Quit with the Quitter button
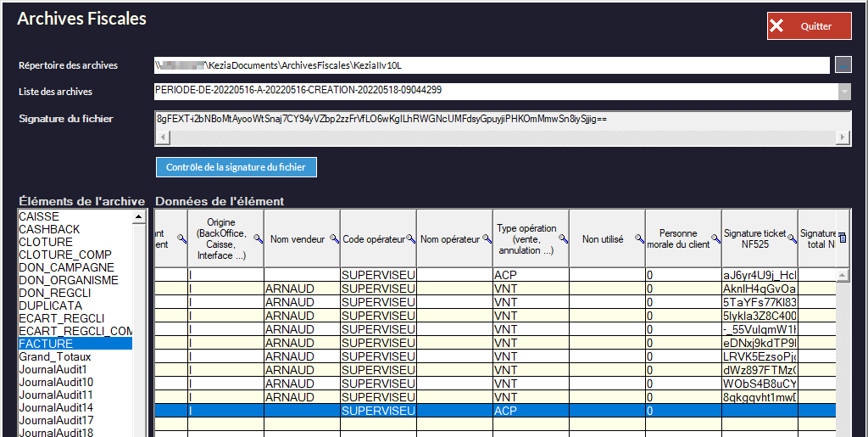 pyautogui.click(x=810, y=26)
